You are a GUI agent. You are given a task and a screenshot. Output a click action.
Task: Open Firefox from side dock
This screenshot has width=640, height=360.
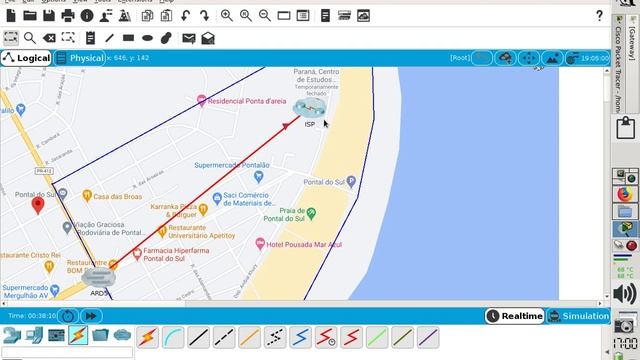pos(624,194)
